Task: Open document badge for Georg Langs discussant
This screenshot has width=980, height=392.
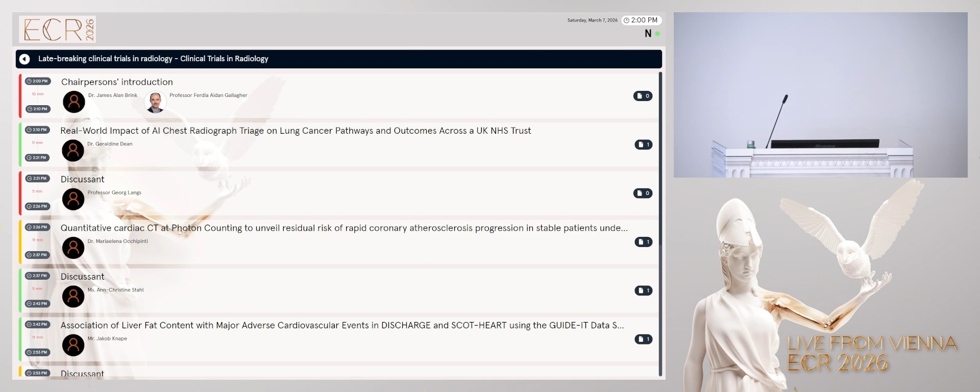Action: 643,193
